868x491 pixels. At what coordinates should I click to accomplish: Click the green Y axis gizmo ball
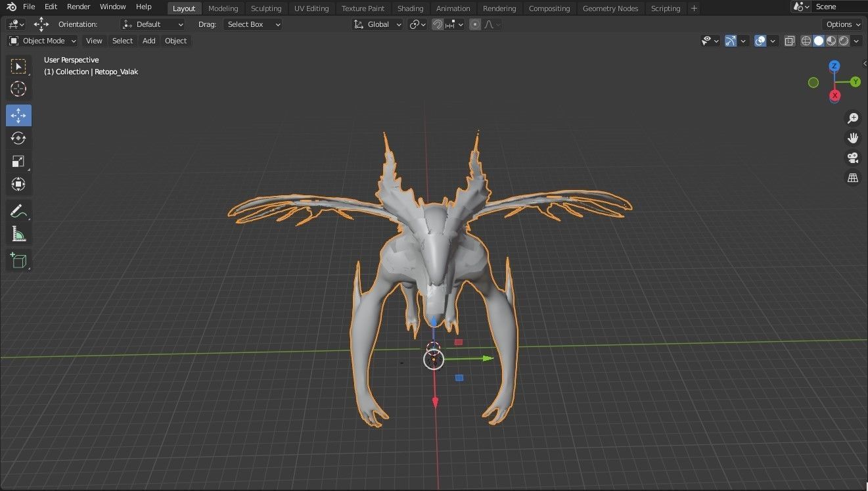point(856,82)
